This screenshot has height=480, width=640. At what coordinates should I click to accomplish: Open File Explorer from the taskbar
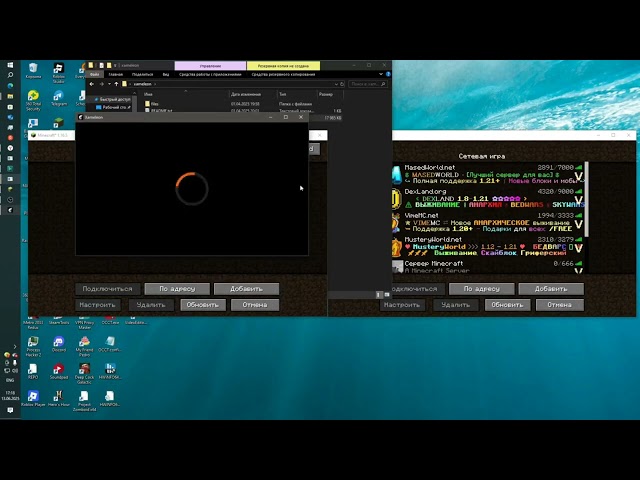coord(10,96)
